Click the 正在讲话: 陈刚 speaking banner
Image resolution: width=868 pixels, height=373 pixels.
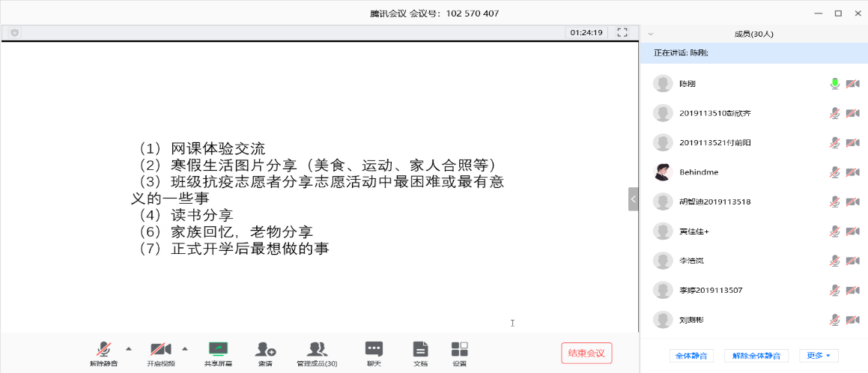tap(754, 53)
